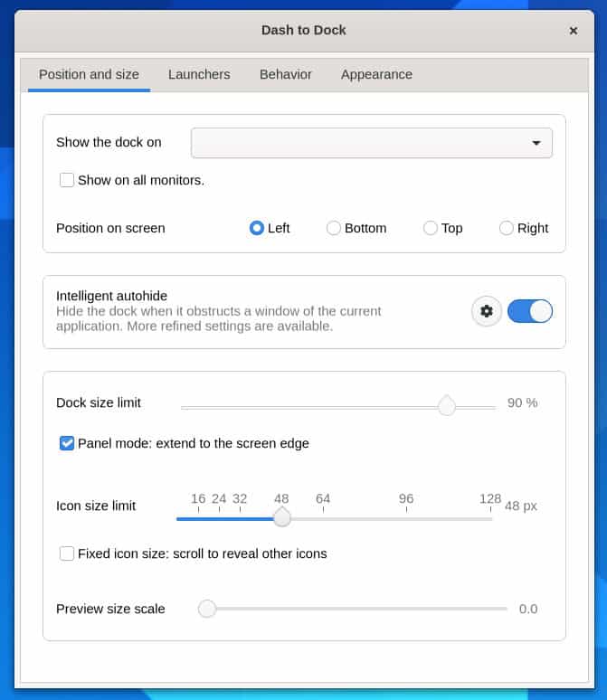Screen dimensions: 607x700
Task: Click the Intelligent autohide heading text
Action: pos(111,296)
